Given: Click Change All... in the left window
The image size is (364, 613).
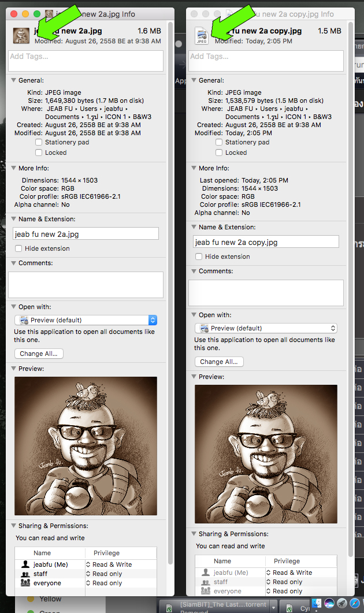Looking at the screenshot, I should click(39, 354).
